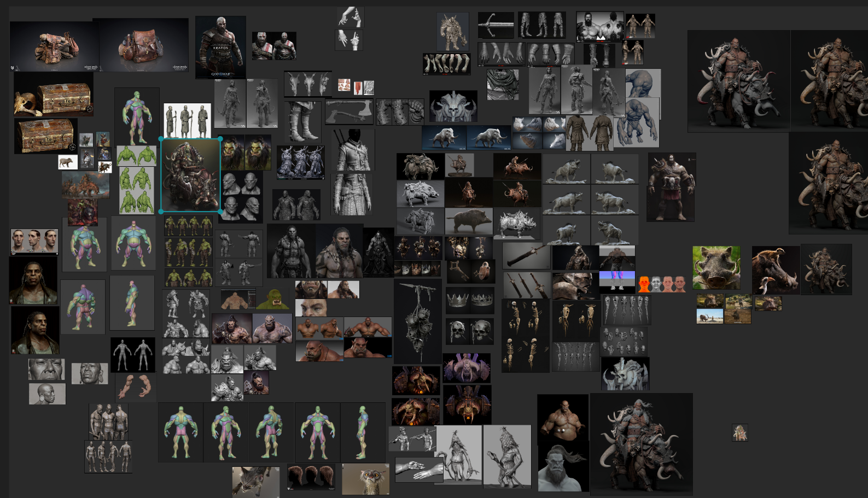Click the tiny isolated thumbnail right of the board

[x=739, y=432]
